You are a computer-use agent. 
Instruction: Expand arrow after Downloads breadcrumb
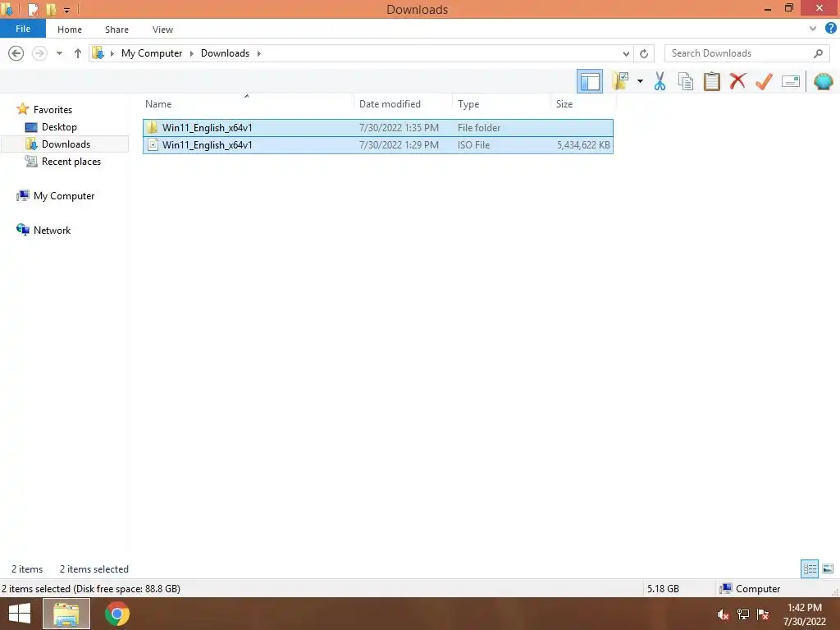[x=258, y=53]
